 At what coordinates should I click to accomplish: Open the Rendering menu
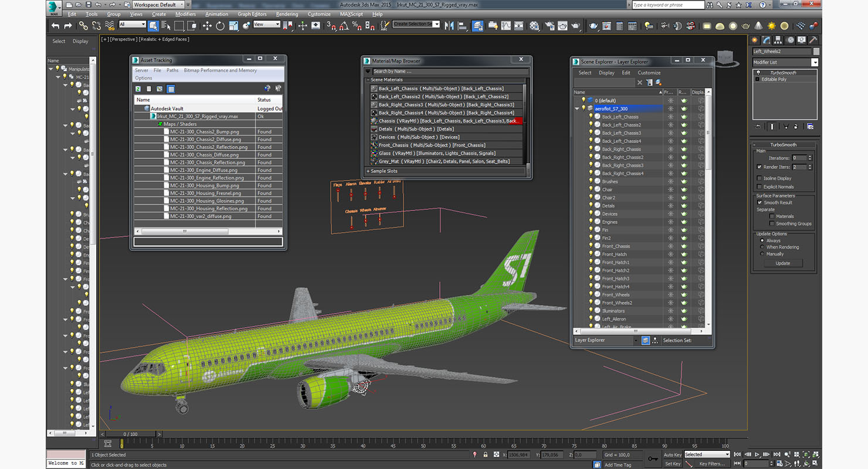click(287, 14)
